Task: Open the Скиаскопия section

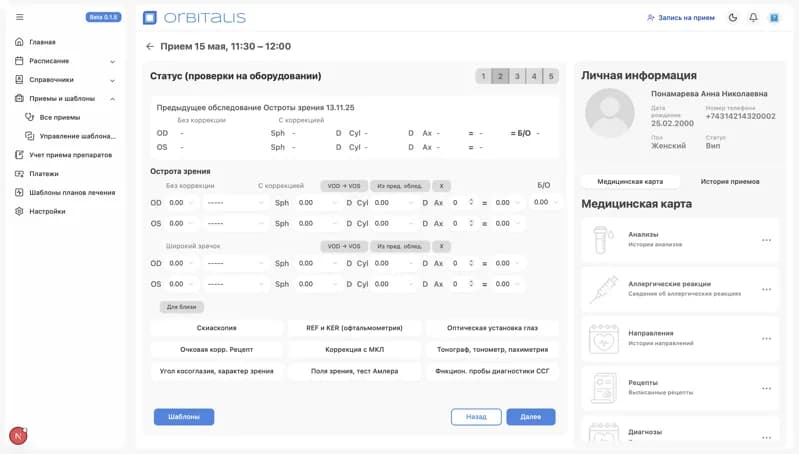Action: point(217,328)
